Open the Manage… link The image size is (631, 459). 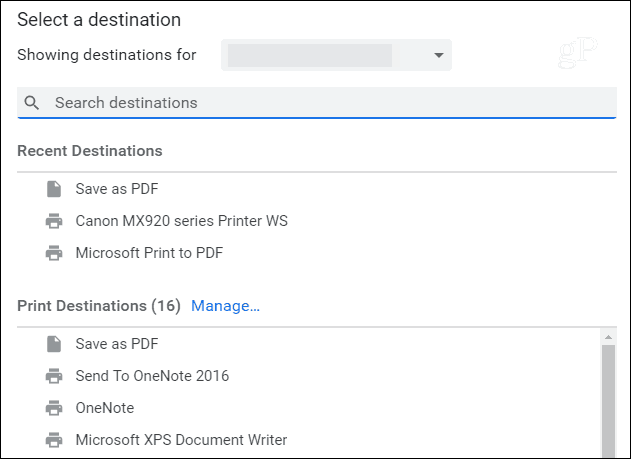[225, 306]
